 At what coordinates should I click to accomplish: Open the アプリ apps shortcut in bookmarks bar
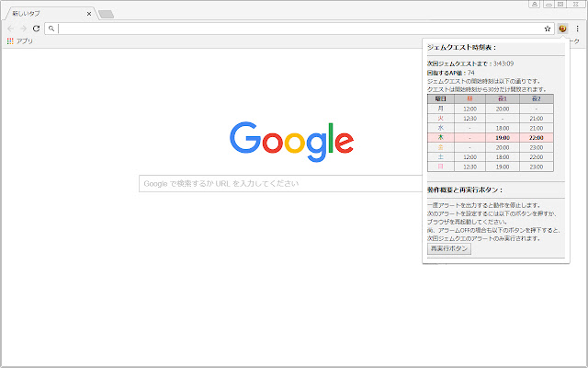tap(20, 40)
